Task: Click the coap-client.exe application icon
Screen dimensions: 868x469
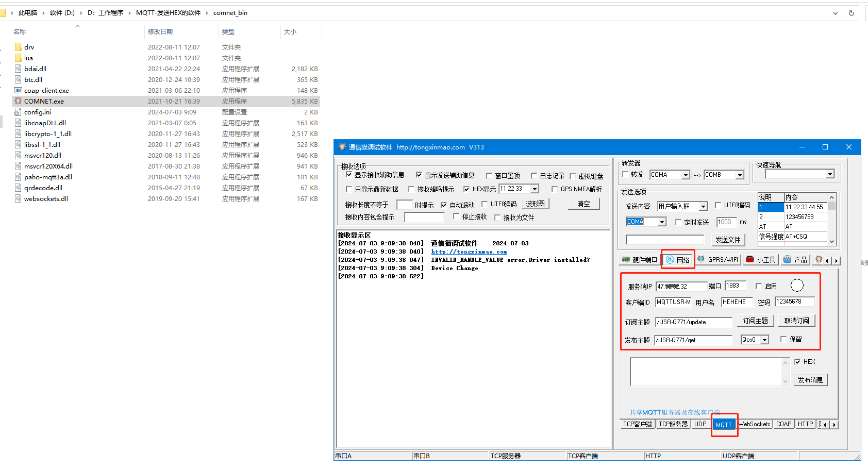Action: [19, 90]
